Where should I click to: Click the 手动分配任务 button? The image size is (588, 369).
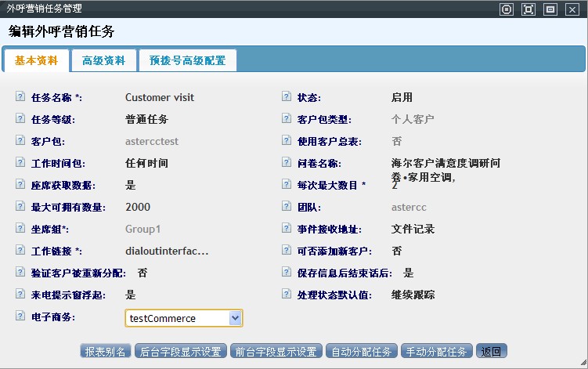click(437, 352)
